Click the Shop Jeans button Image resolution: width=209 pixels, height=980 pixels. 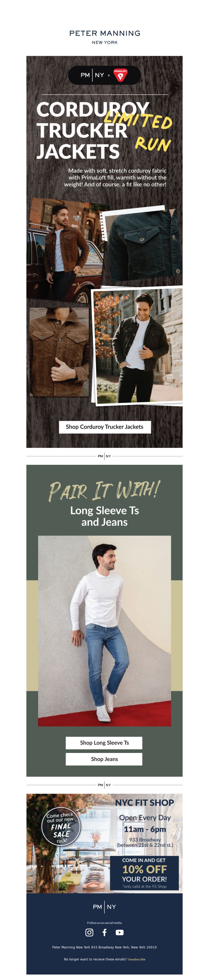pos(104,759)
